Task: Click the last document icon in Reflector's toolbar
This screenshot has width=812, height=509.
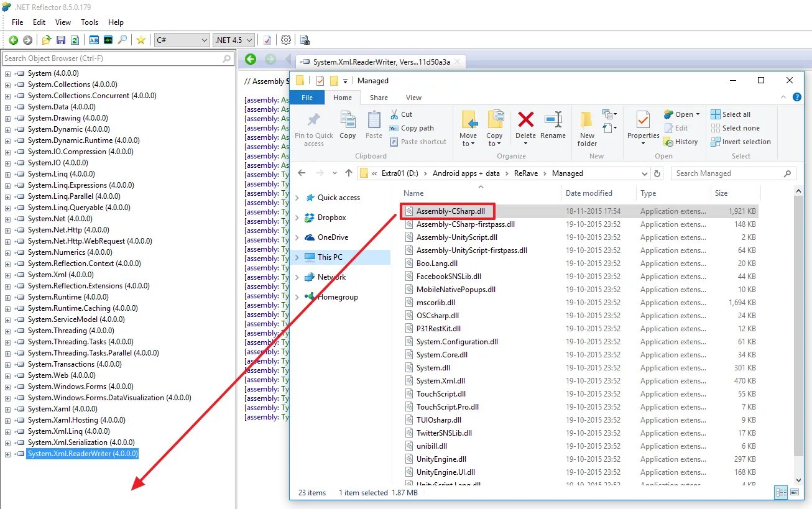Action: [x=305, y=40]
